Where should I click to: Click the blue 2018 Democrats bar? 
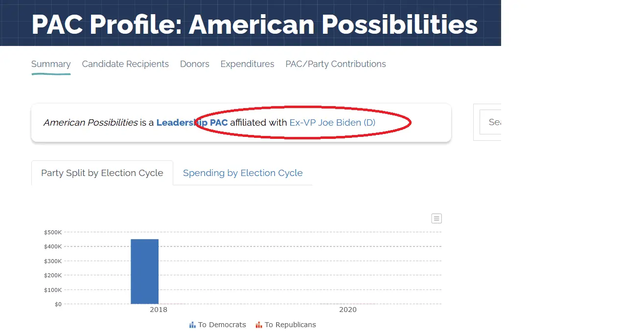(144, 271)
